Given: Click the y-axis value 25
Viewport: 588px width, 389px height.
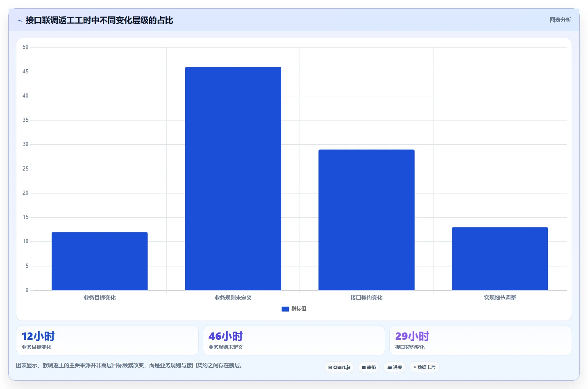Looking at the screenshot, I should pos(25,169).
